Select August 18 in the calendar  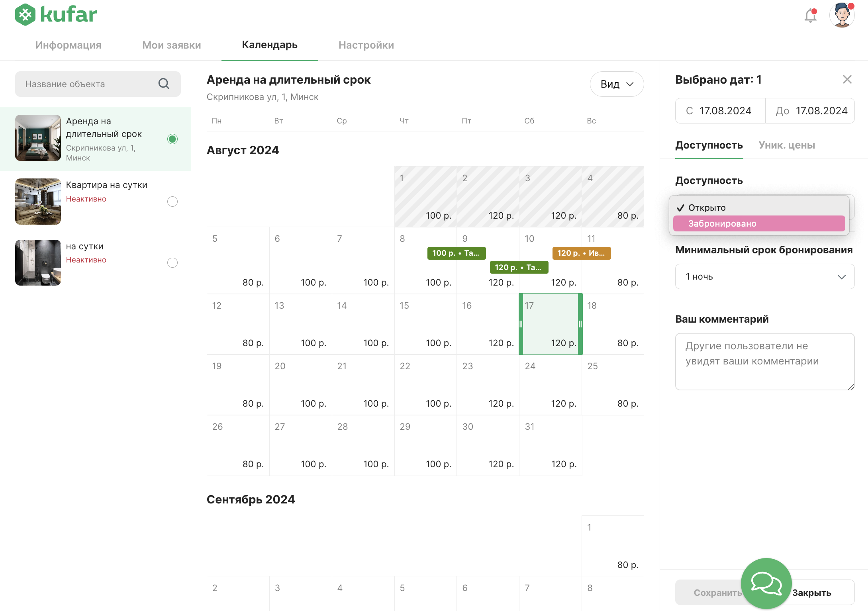click(613, 324)
